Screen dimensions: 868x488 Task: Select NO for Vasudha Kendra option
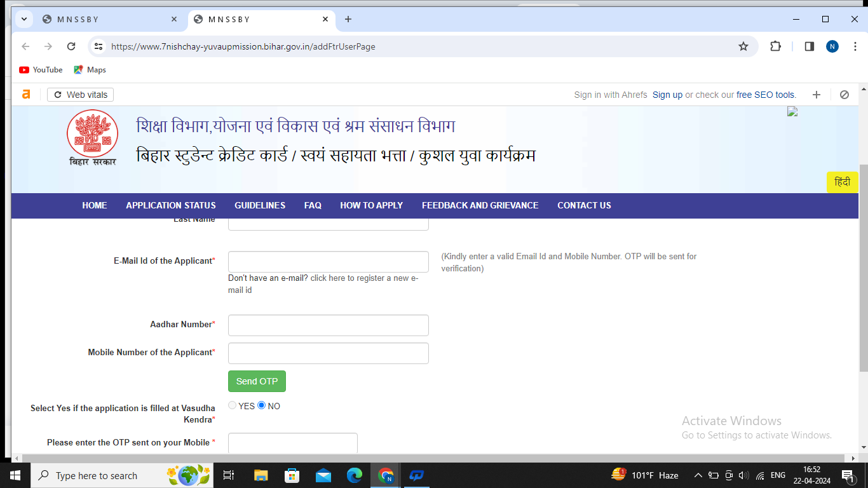[261, 405]
